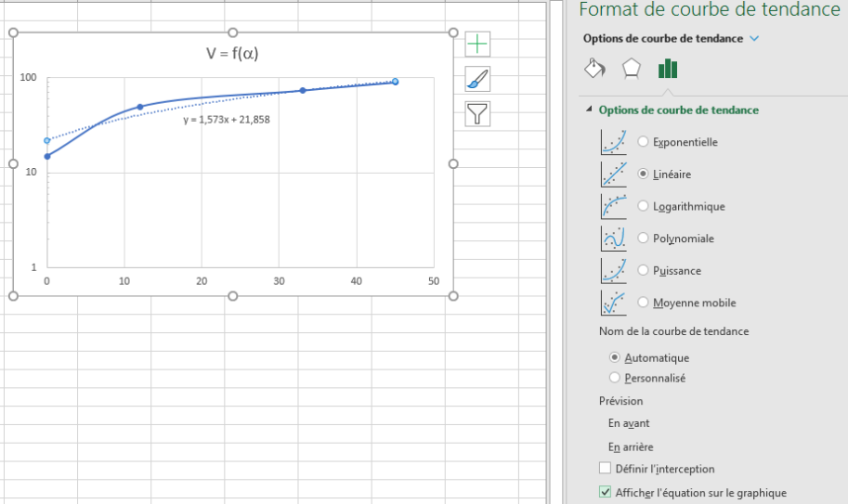Click the horizontal axis label 30
Viewport: 848px width, 504px height.
point(279,281)
